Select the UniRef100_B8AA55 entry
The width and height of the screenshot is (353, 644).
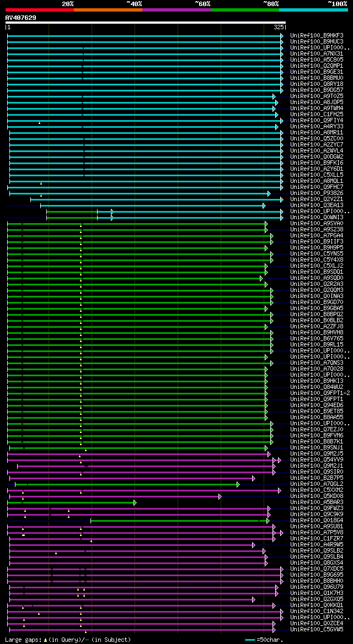(x=317, y=417)
